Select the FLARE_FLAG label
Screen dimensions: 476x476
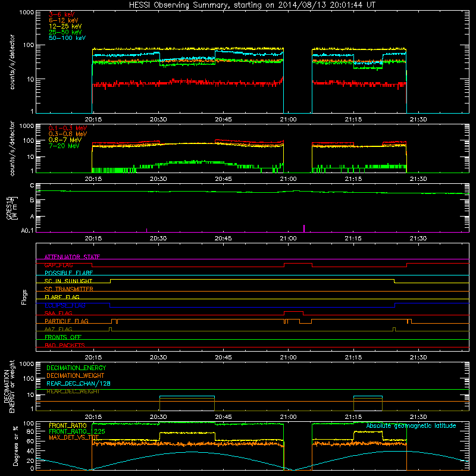tap(62, 297)
